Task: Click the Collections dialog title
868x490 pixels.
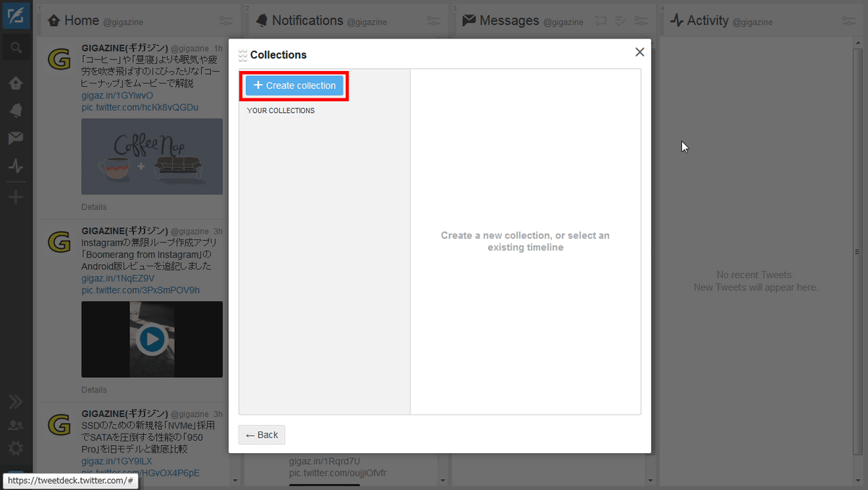Action: [278, 55]
